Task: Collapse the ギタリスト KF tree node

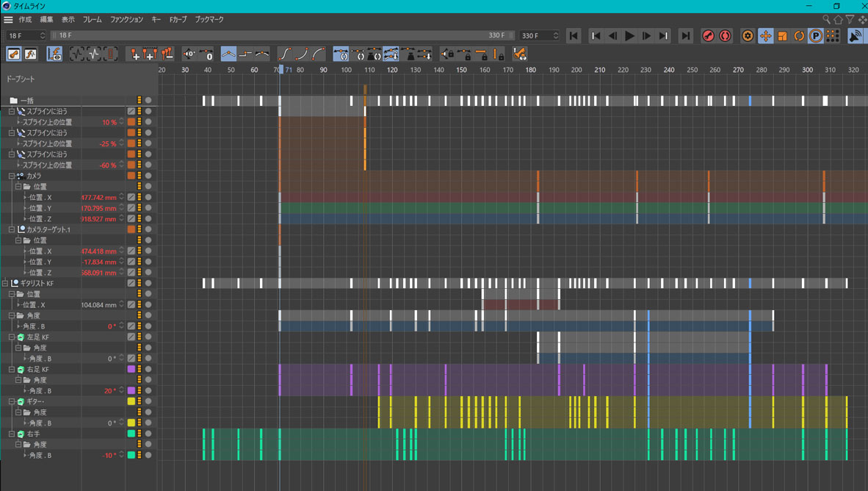Action: [x=5, y=283]
